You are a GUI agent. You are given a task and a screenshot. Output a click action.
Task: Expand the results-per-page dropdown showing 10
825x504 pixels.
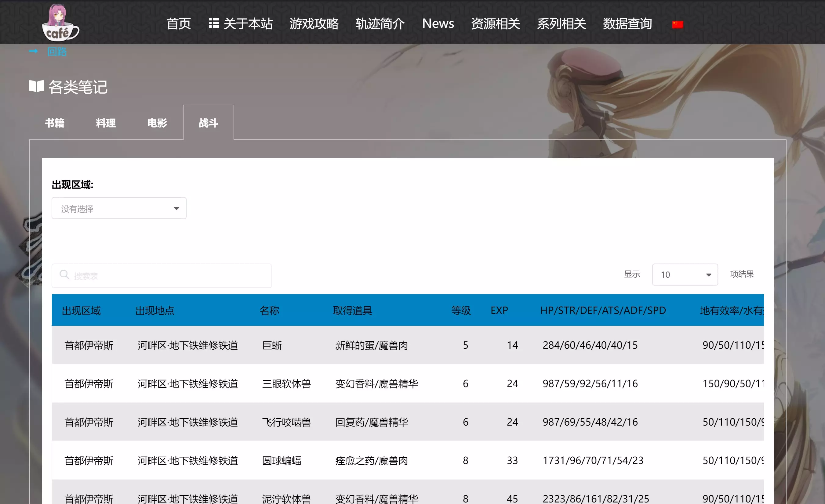[x=684, y=274]
